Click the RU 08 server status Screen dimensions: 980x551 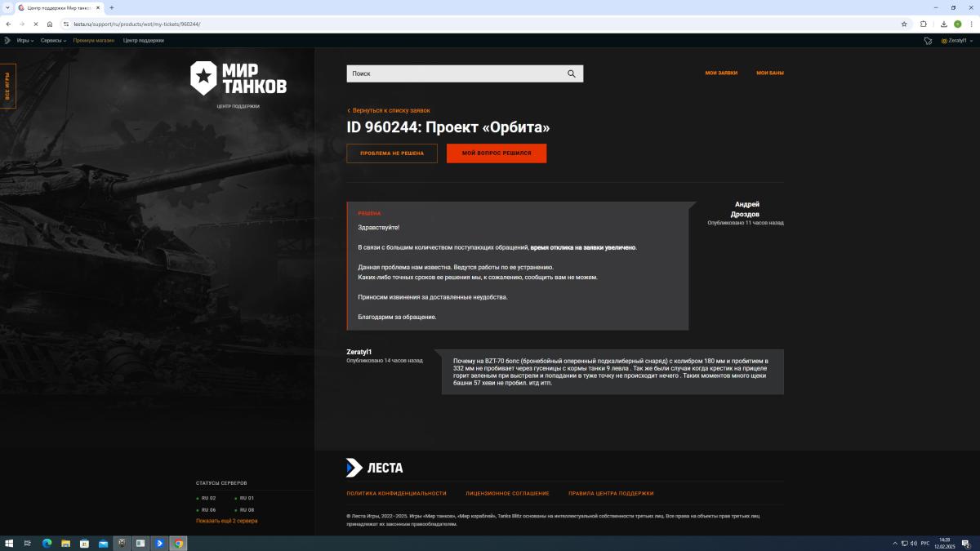(x=245, y=509)
